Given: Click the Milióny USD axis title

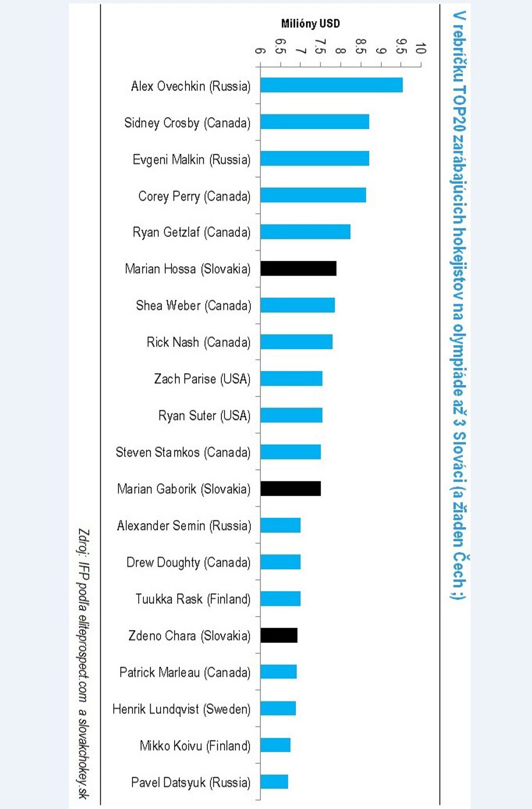Looking at the screenshot, I should point(310,23).
